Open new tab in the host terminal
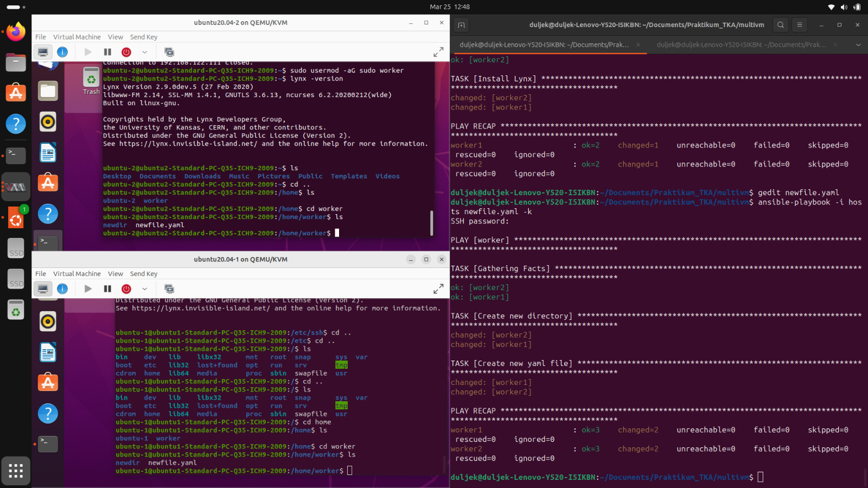 pyautogui.click(x=461, y=25)
